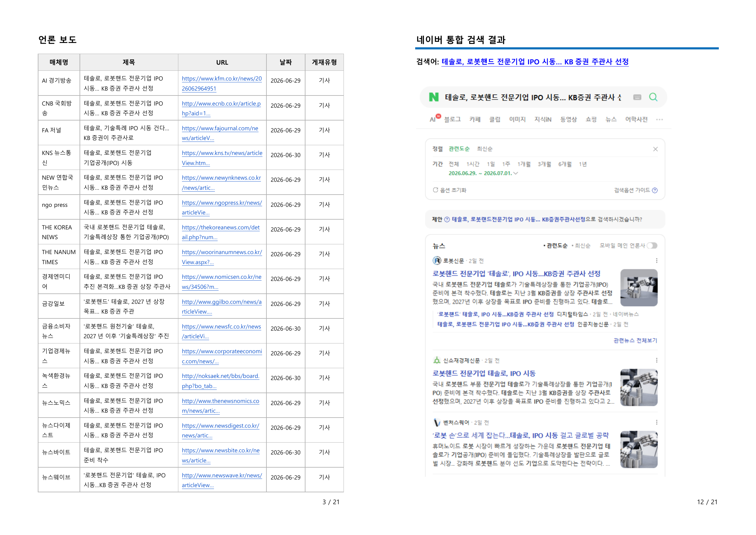This screenshot has height=535, width=756.
Task: Sort filter by 최신순 in options panel
Action: pos(484,149)
